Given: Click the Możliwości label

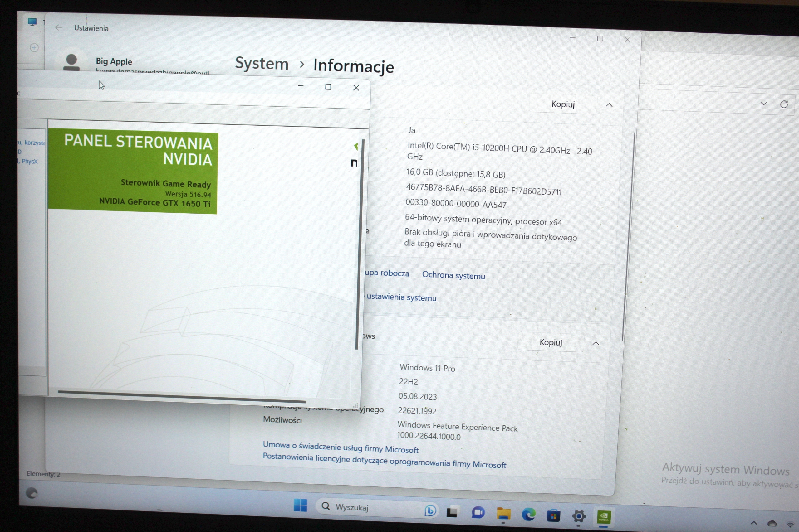Looking at the screenshot, I should coord(282,420).
